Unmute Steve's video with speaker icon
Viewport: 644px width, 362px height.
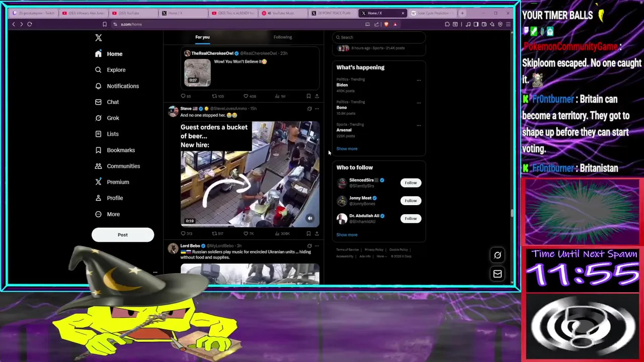pyautogui.click(x=310, y=218)
